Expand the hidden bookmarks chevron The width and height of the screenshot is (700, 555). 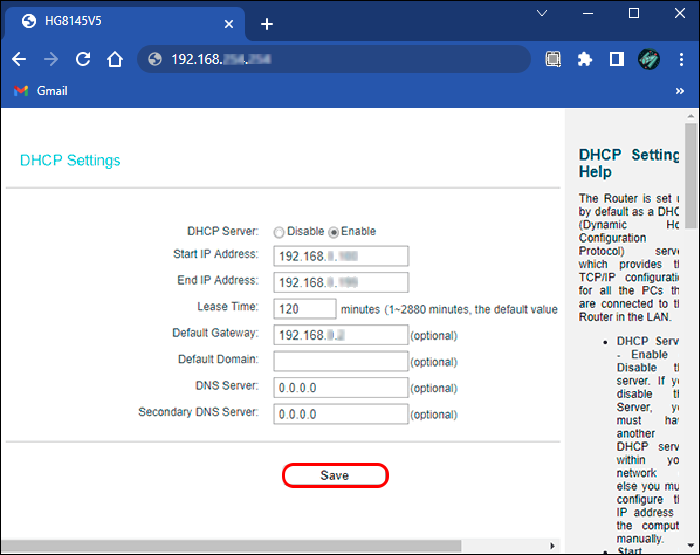(x=682, y=91)
